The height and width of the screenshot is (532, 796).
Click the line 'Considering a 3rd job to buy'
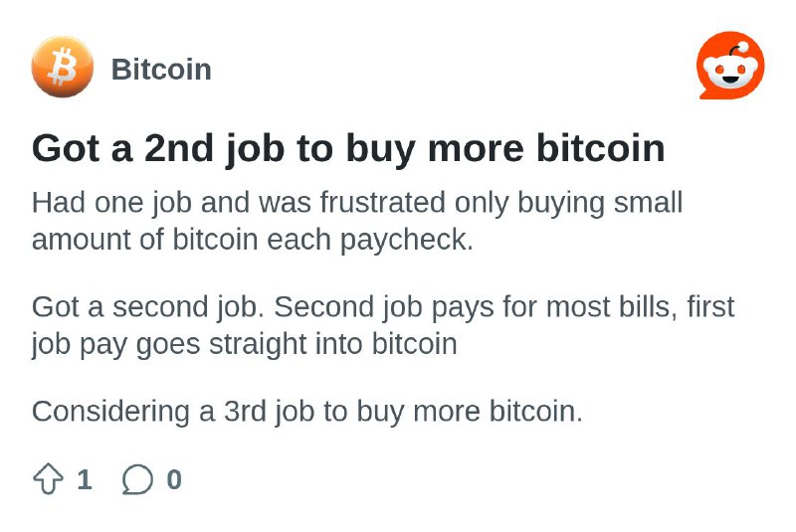[x=307, y=412]
